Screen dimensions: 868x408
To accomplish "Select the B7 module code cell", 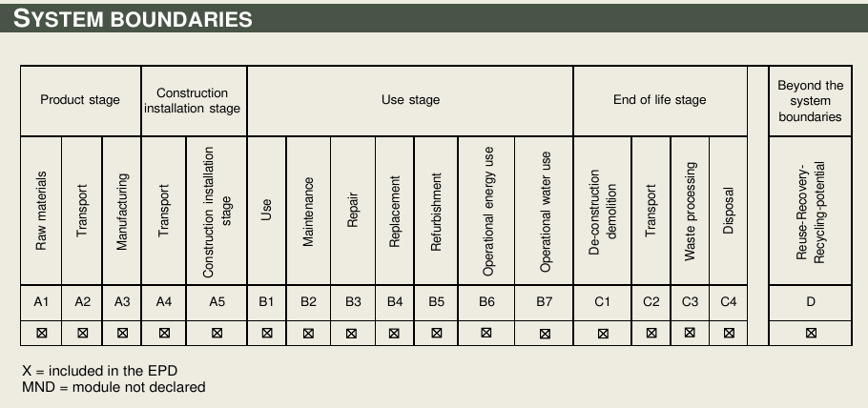I will (545, 302).
